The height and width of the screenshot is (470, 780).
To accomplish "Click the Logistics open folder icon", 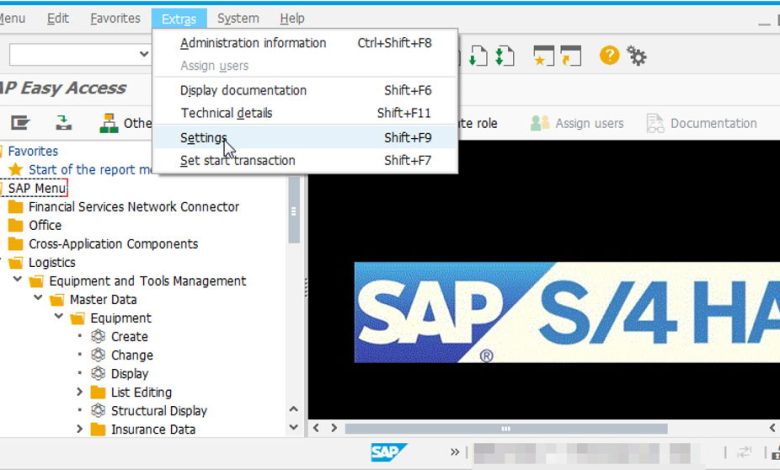I will [15, 262].
